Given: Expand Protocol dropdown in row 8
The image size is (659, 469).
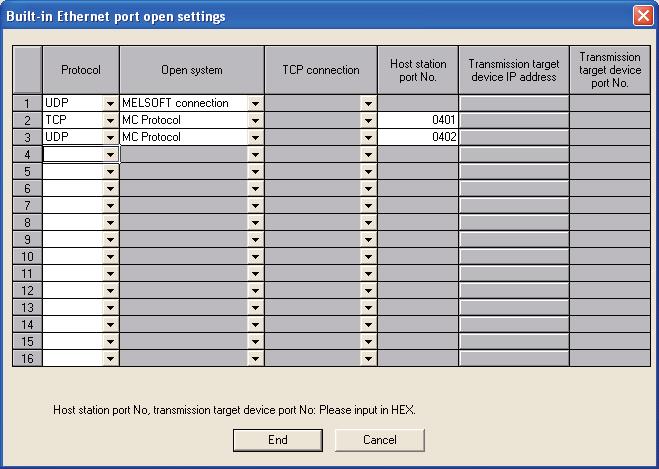Looking at the screenshot, I should [x=110, y=222].
